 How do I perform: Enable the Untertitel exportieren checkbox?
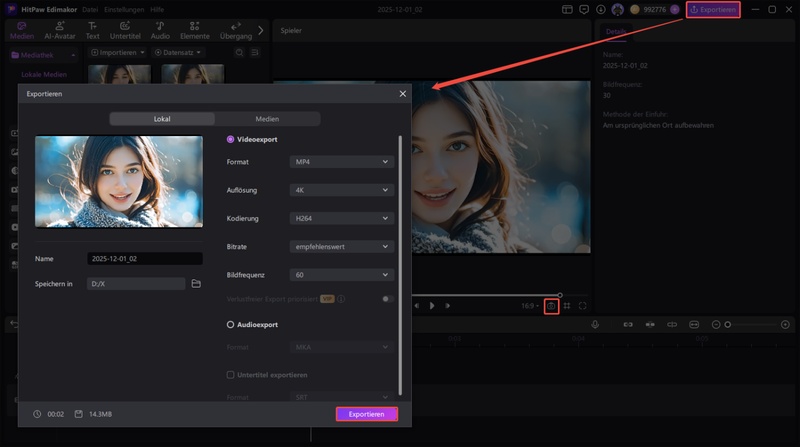point(231,375)
